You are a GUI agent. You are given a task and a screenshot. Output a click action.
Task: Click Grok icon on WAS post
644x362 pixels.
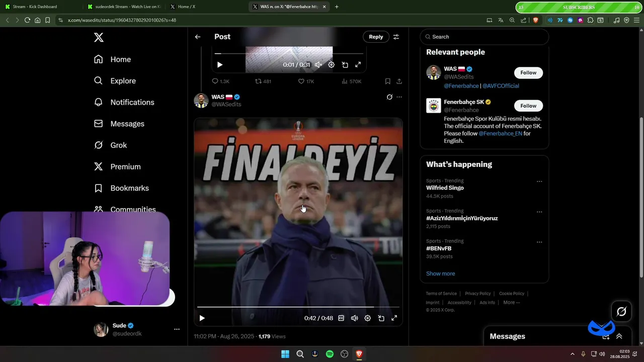click(x=389, y=97)
